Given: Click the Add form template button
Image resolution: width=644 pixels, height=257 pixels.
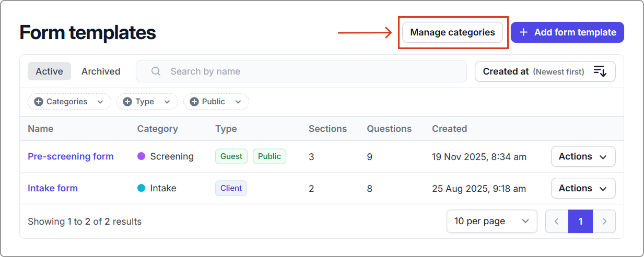Looking at the screenshot, I should (567, 32).
